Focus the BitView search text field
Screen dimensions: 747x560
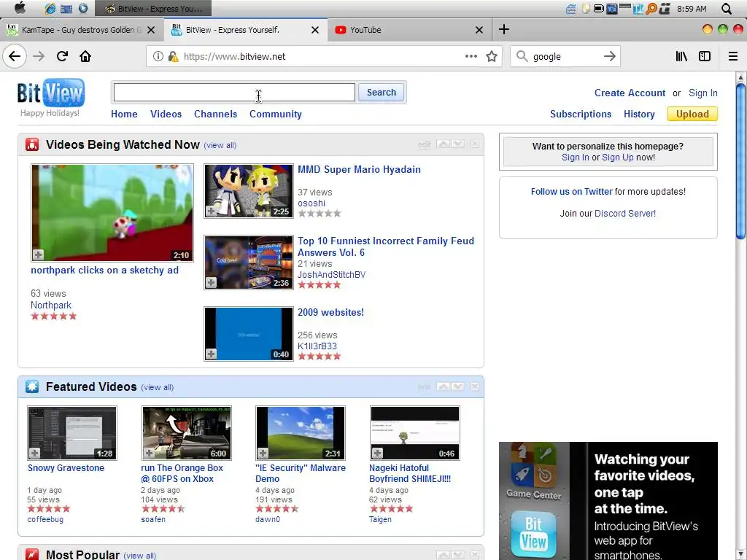234,93
